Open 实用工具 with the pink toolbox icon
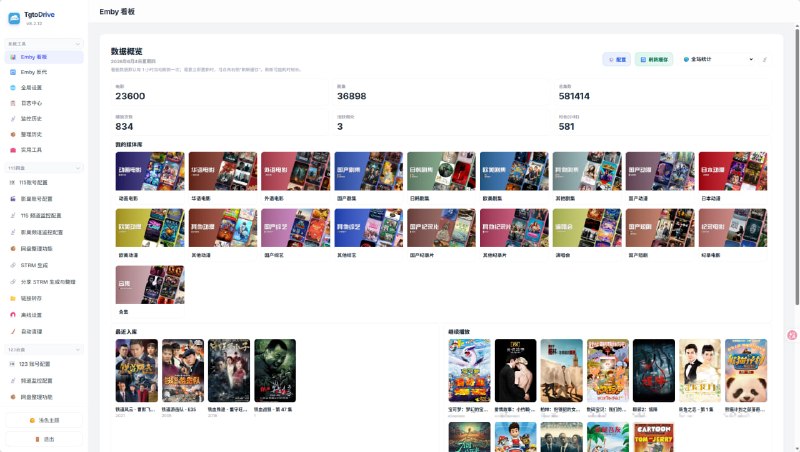Screen dimensions: 800x452 pyautogui.click(x=44, y=150)
